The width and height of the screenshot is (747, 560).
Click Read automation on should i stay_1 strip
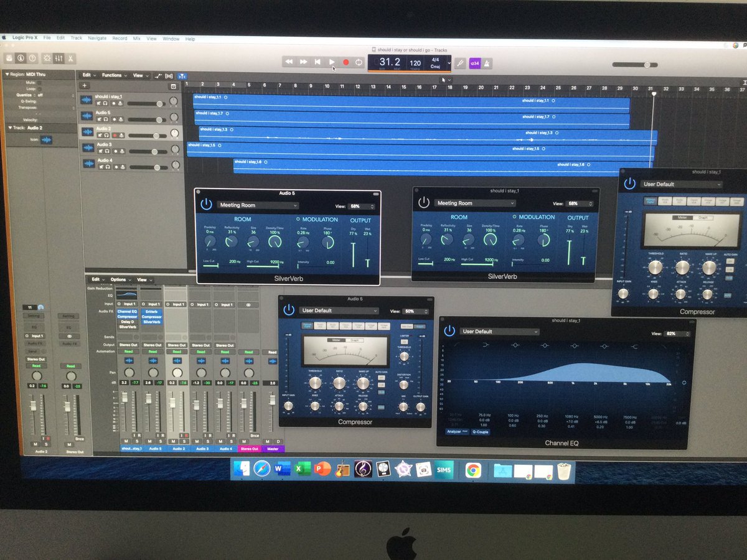pyautogui.click(x=128, y=352)
